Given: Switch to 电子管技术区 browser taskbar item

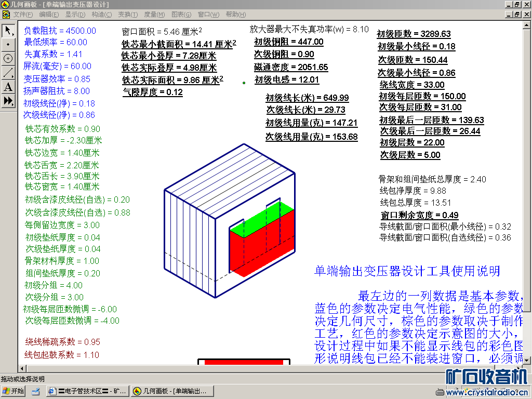Looking at the screenshot, I should point(88,391).
